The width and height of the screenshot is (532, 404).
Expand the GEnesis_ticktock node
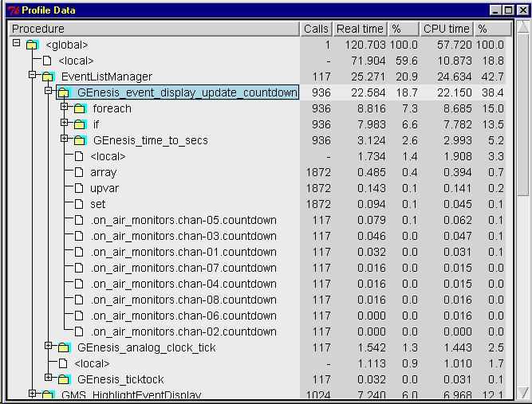tap(49, 378)
